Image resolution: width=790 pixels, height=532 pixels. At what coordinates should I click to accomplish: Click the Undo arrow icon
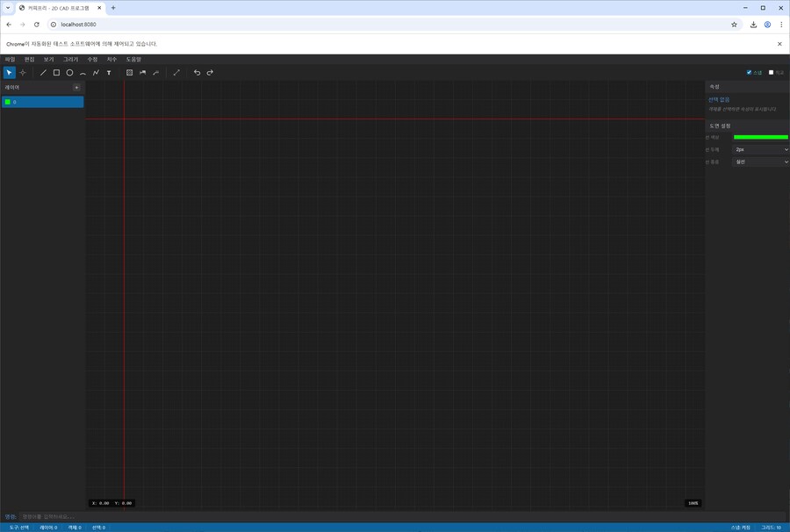tap(197, 73)
